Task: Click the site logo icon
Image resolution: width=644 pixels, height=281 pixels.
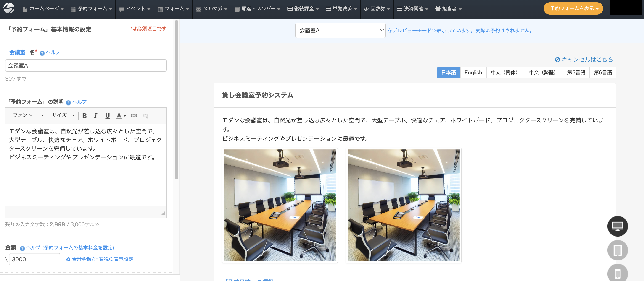Action: (9, 8)
